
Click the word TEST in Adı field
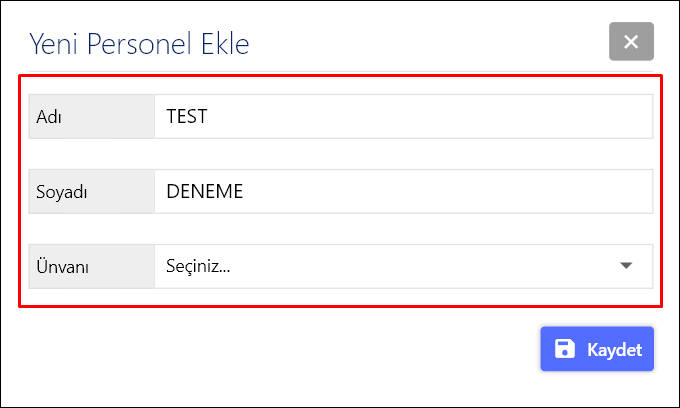pos(187,116)
